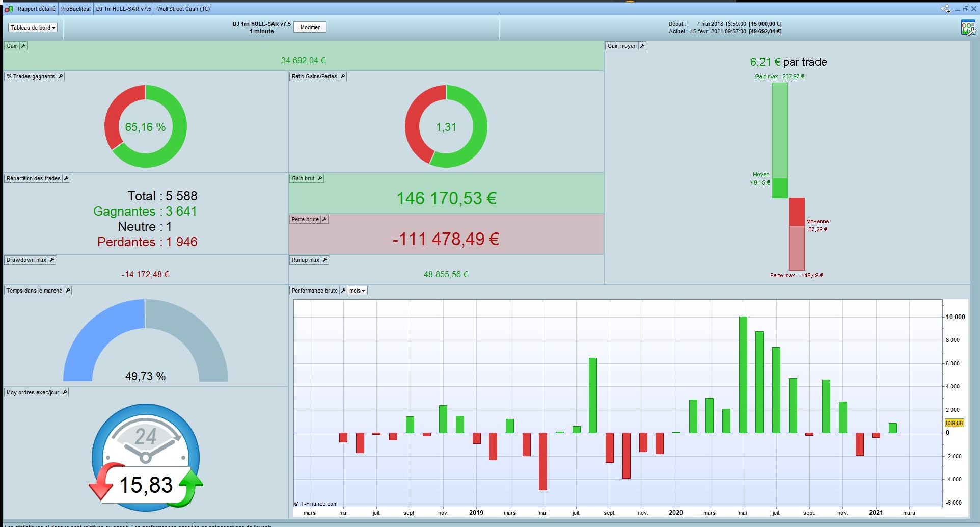Click the IT-Finance.com copyright text
This screenshot has height=527, width=980.
pyautogui.click(x=316, y=504)
